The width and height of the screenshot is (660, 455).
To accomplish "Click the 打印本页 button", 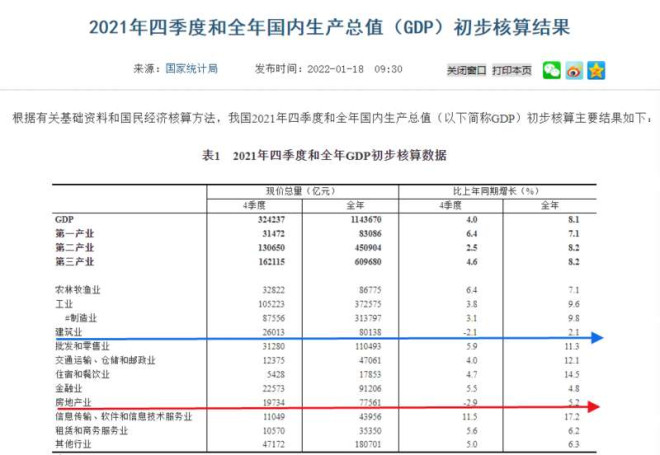I will point(512,70).
